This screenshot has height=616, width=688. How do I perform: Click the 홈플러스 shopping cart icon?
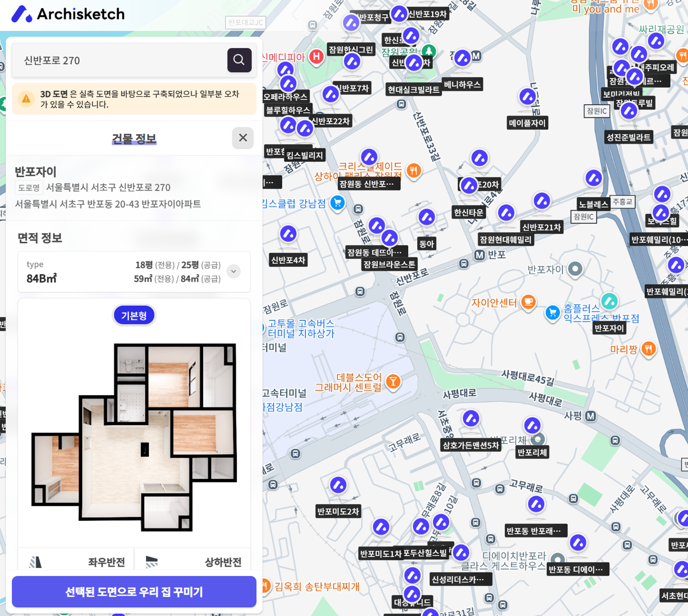(x=552, y=313)
